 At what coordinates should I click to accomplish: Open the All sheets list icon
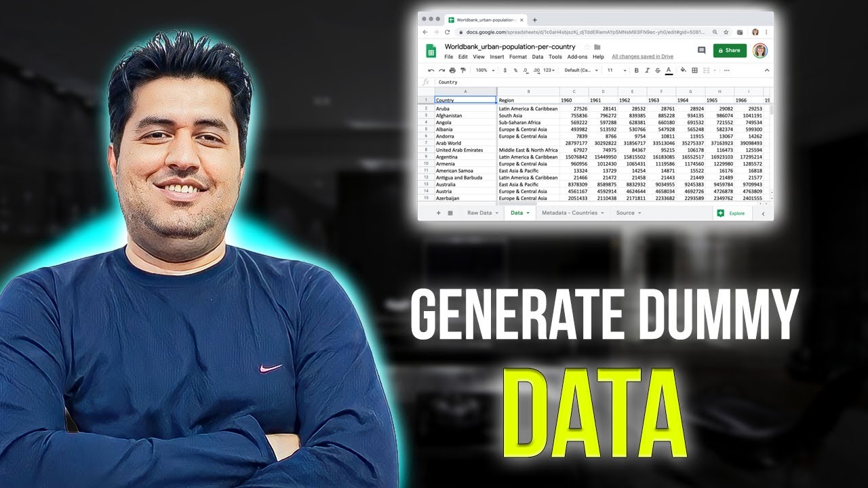pyautogui.click(x=450, y=213)
